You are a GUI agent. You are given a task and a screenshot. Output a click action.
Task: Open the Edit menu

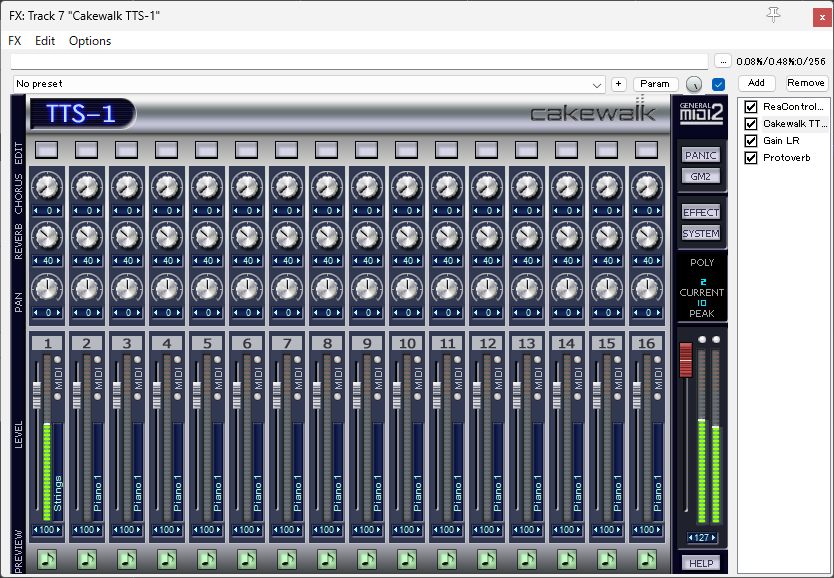[45, 41]
